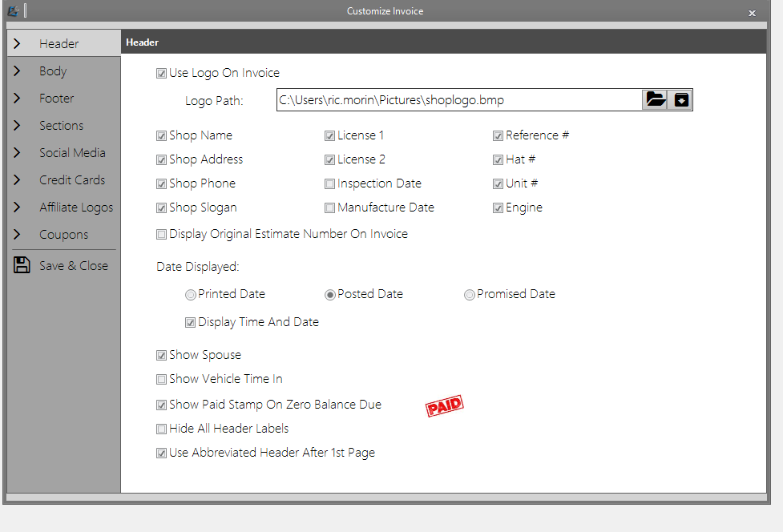783x532 pixels.
Task: Click the red PAID stamp preview
Action: pyautogui.click(x=445, y=405)
